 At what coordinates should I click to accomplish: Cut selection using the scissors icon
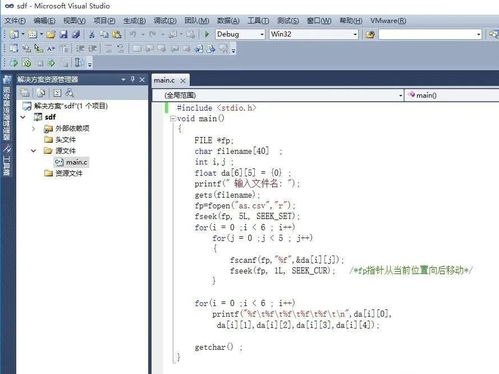[x=92, y=34]
